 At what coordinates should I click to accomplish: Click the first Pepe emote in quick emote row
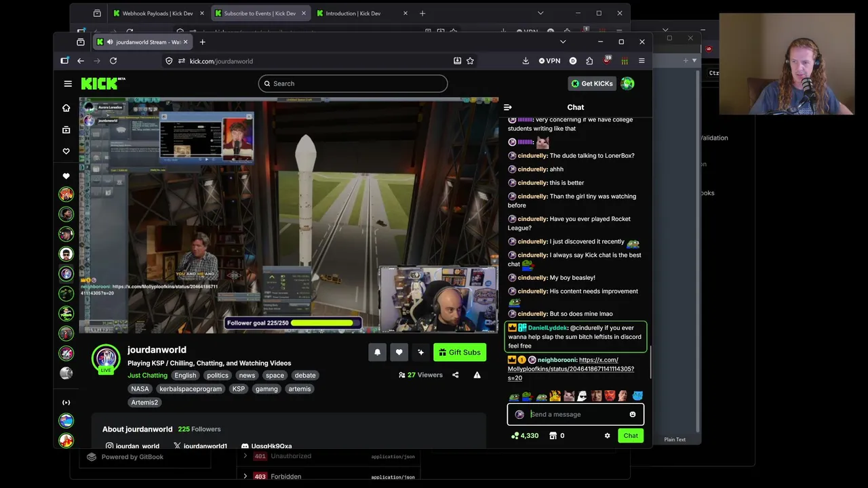pyautogui.click(x=514, y=396)
